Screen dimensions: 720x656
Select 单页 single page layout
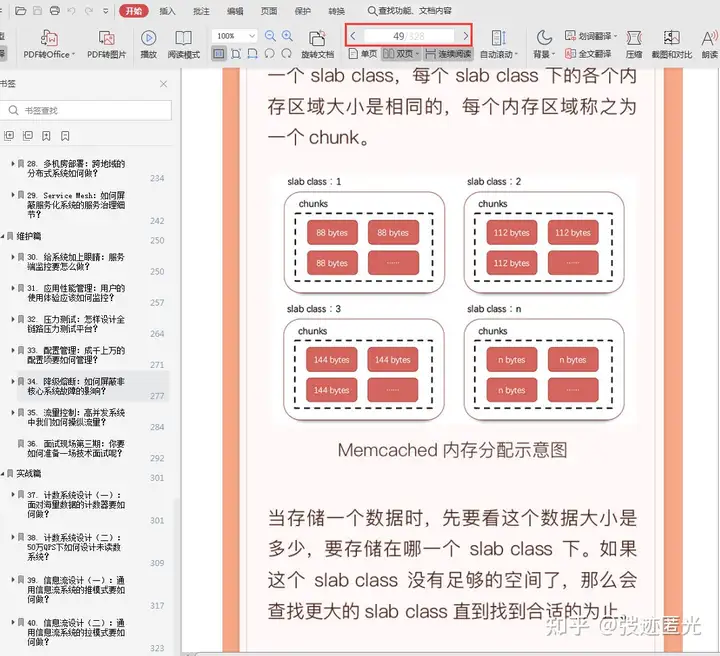pyautogui.click(x=363, y=54)
